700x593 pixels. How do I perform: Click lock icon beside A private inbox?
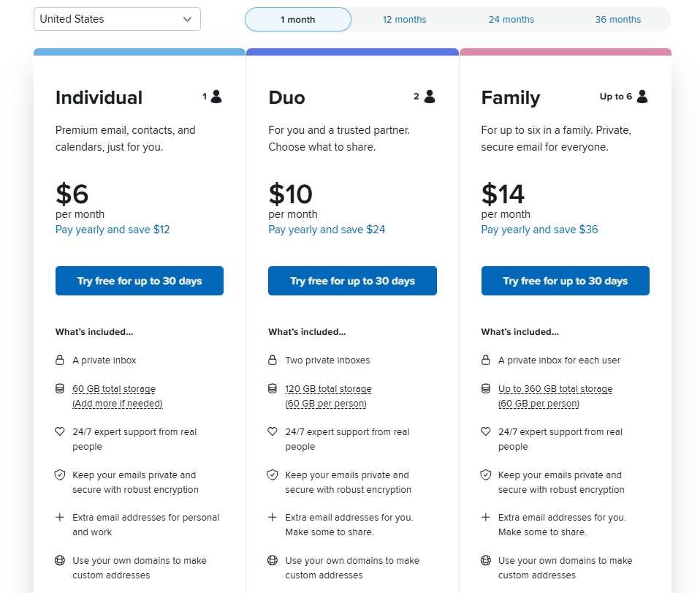click(x=60, y=360)
